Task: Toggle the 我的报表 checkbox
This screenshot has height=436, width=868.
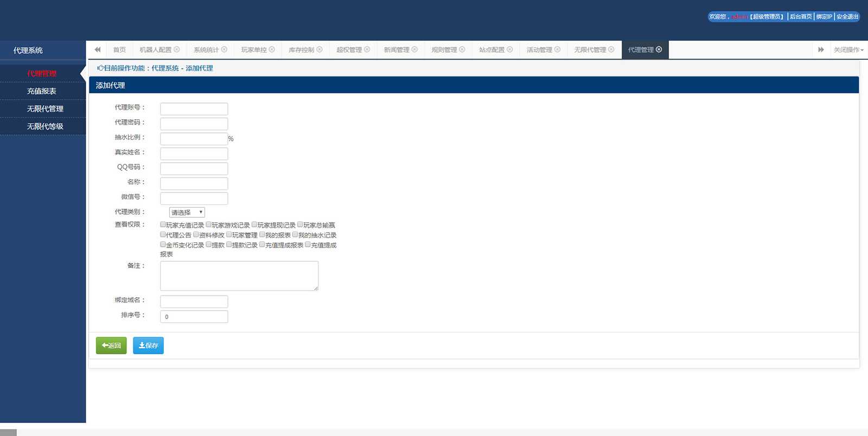Action: point(262,234)
